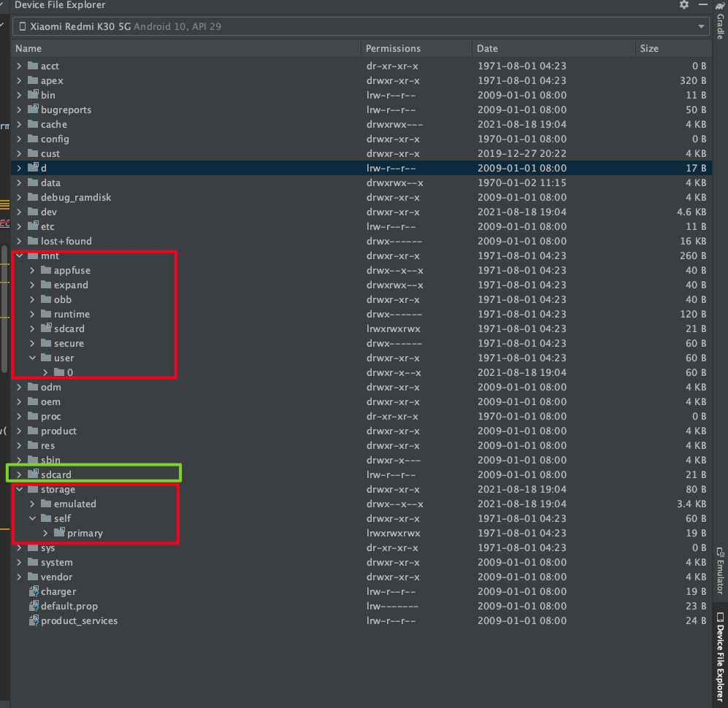728x708 pixels.
Task: Click the charger file icon
Action: tap(34, 591)
